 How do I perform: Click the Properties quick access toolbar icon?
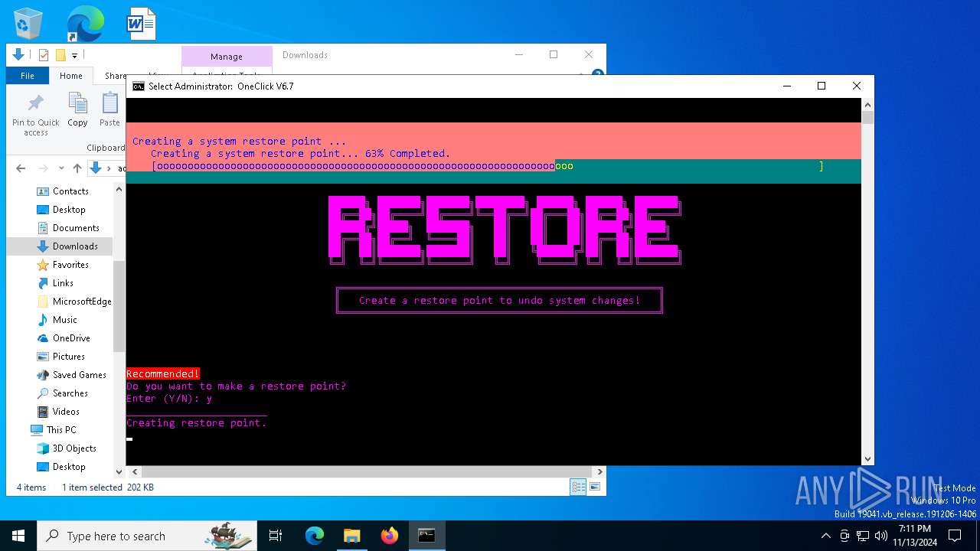pyautogui.click(x=44, y=55)
